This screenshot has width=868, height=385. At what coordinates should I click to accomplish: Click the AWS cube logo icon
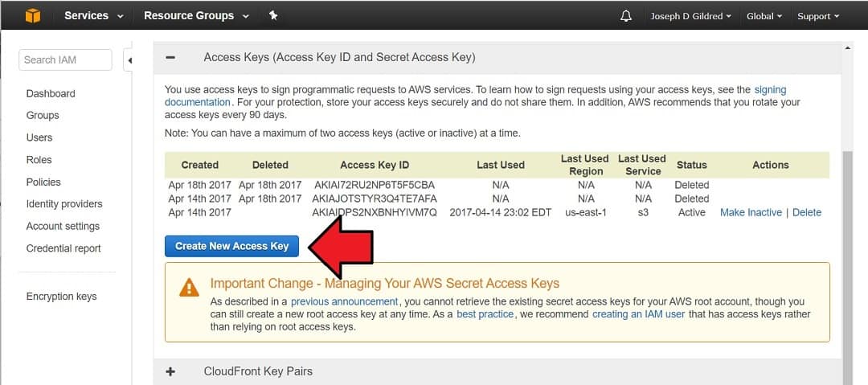(x=32, y=15)
